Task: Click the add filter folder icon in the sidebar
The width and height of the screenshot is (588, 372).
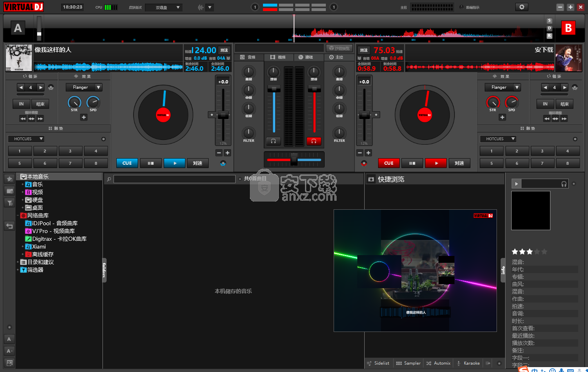Action: pos(9,203)
